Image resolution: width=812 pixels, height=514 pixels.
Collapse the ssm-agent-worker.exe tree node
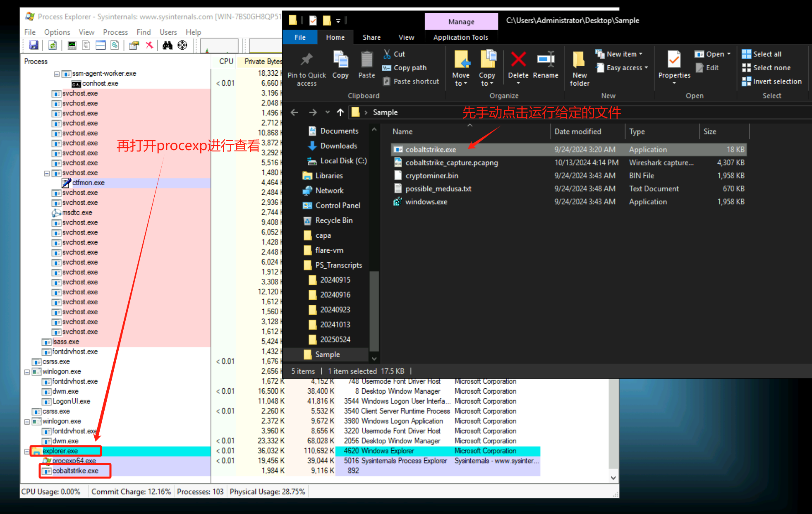click(x=57, y=74)
